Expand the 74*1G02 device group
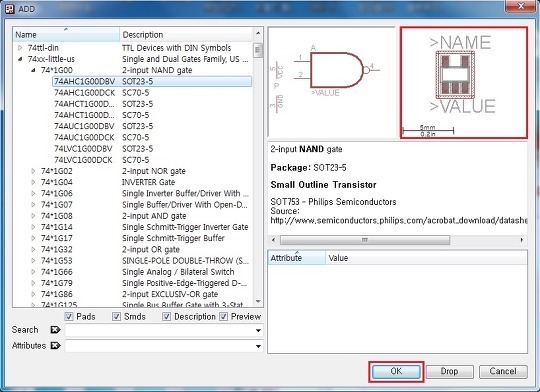Image resolution: width=540 pixels, height=392 pixels. (33, 171)
